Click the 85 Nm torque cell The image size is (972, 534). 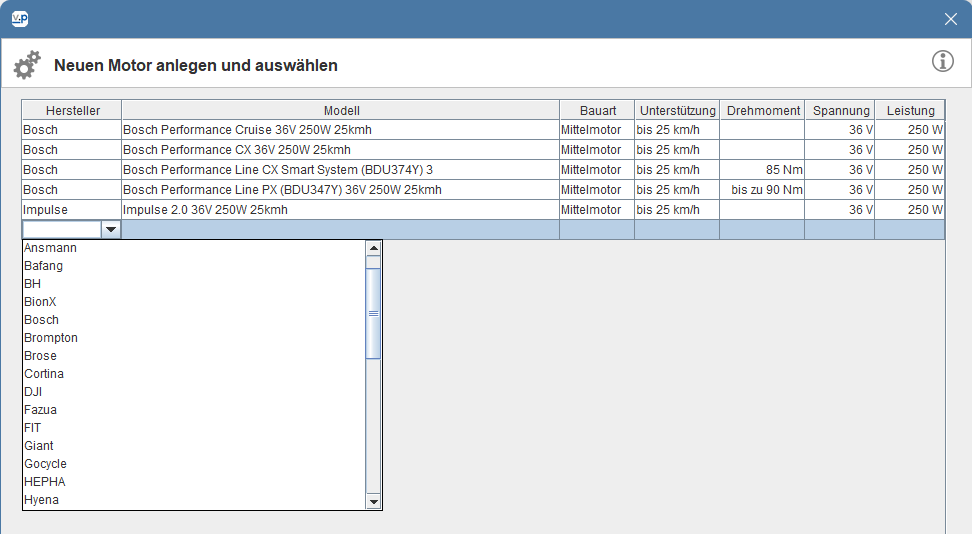click(762, 169)
